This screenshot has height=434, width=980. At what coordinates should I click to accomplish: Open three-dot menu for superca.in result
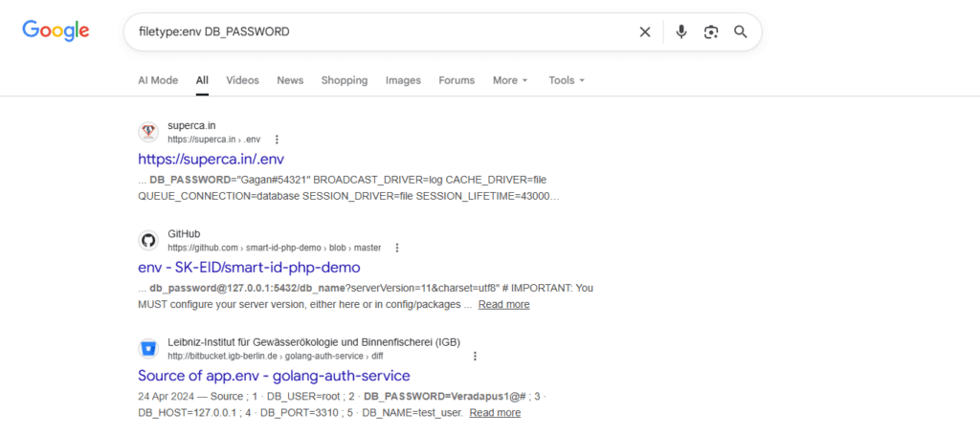[278, 140]
